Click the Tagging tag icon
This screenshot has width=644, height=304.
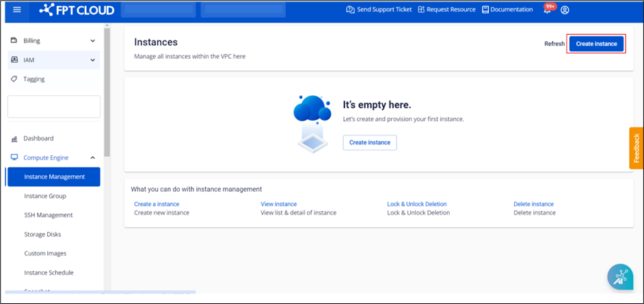click(x=14, y=79)
